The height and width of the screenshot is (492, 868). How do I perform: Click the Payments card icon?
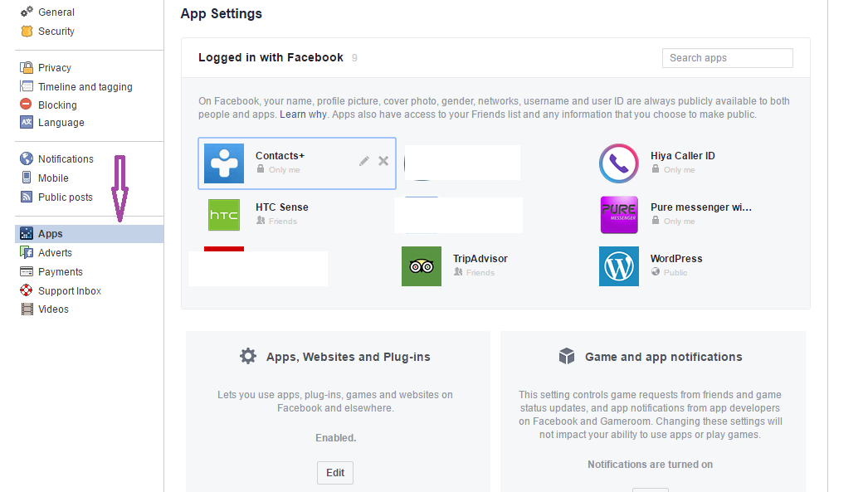[x=27, y=271]
